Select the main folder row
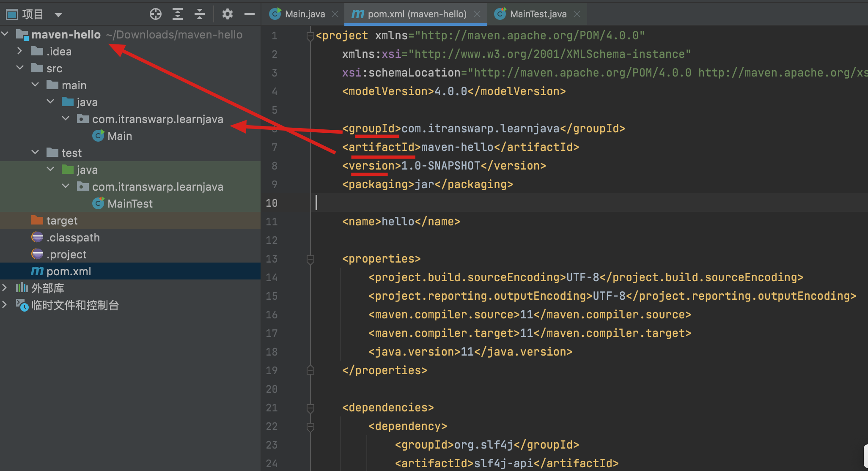Viewport: 868px width, 471px height. [130, 85]
